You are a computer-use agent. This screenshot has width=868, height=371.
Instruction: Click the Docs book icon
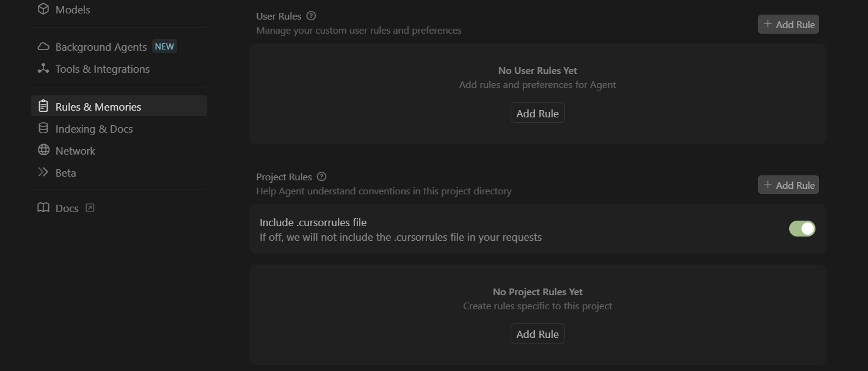click(x=43, y=208)
